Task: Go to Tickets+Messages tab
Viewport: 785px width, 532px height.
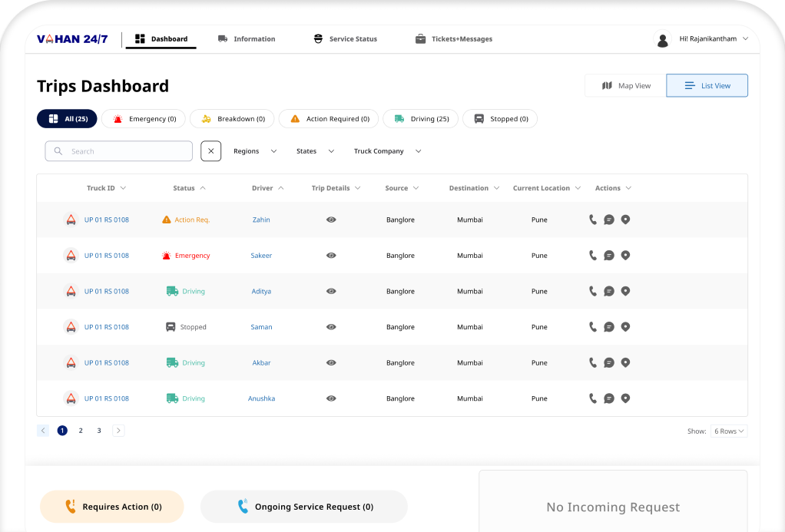Action: pos(453,39)
